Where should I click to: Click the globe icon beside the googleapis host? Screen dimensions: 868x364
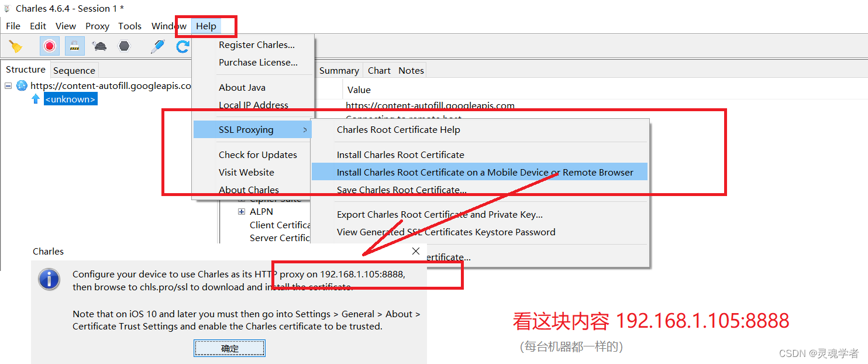tap(22, 85)
